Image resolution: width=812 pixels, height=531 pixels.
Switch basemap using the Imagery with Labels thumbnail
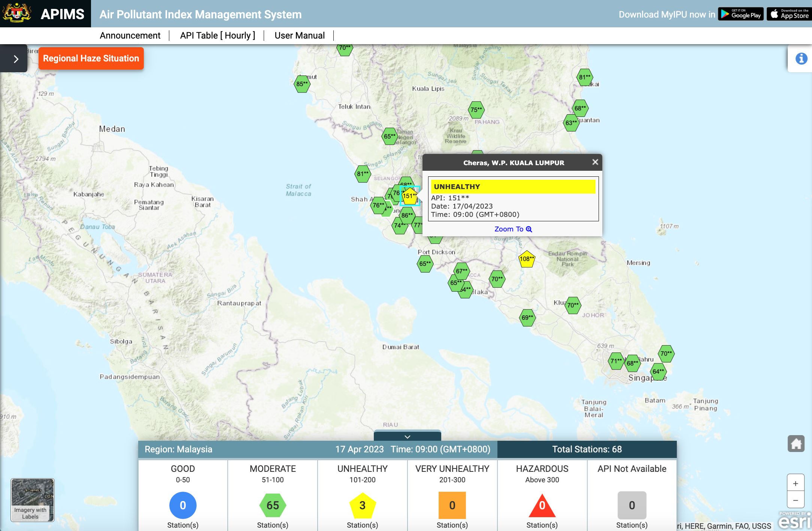(31, 500)
